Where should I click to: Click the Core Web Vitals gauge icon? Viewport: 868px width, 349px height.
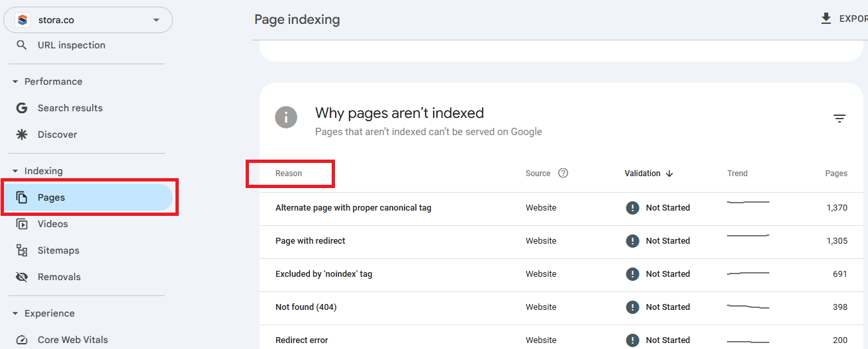click(22, 340)
